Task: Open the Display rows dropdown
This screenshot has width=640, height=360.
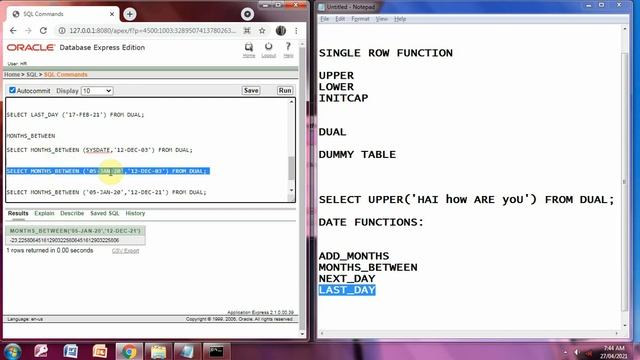Action: 97,91
